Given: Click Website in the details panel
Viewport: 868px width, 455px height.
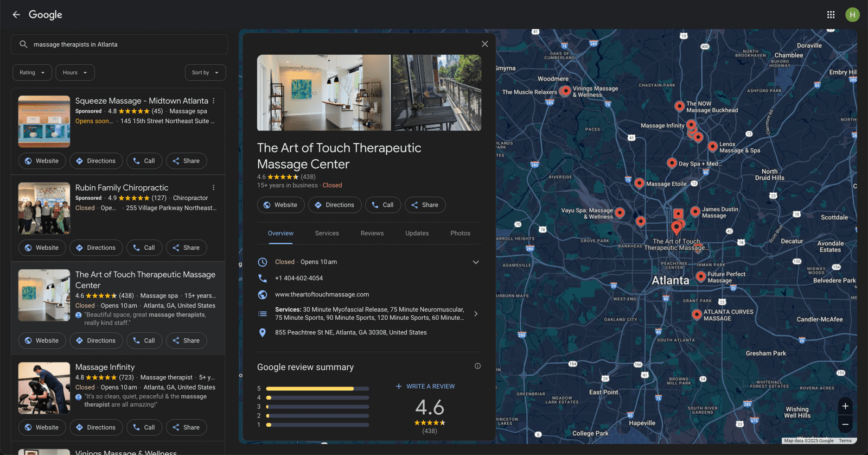Looking at the screenshot, I should click(280, 205).
